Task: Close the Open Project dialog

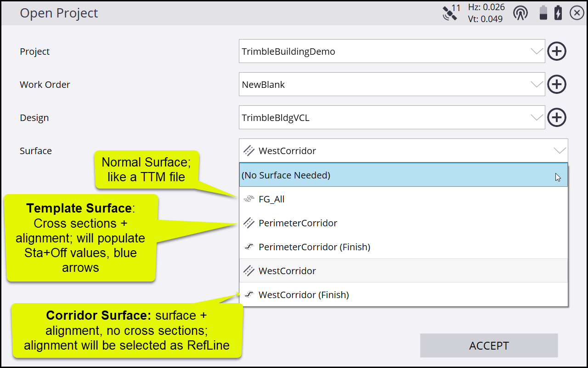Action: coord(577,13)
